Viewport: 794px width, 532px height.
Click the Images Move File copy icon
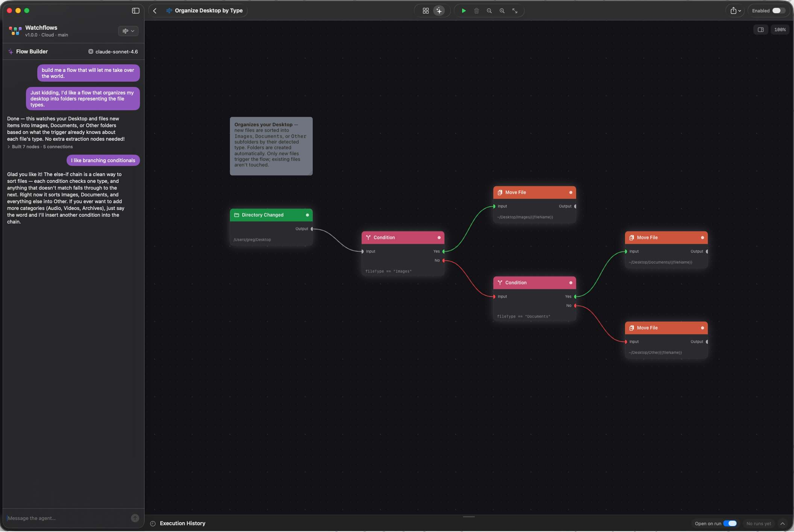pos(500,192)
